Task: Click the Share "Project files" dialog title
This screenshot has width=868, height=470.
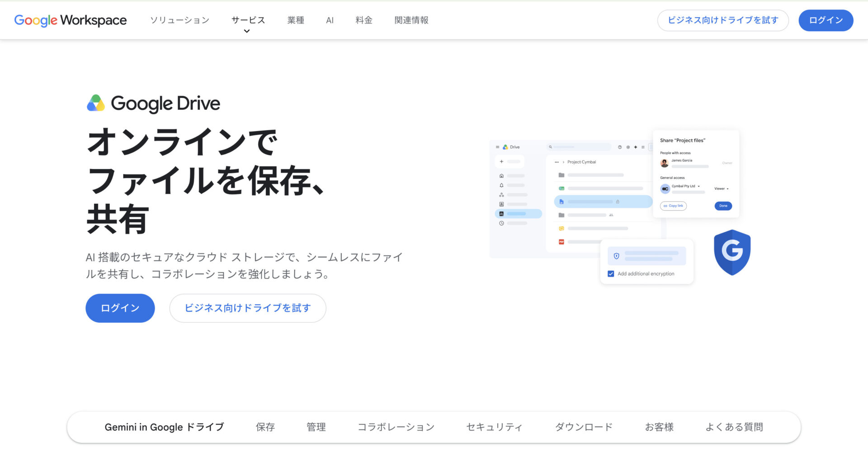Action: 683,141
